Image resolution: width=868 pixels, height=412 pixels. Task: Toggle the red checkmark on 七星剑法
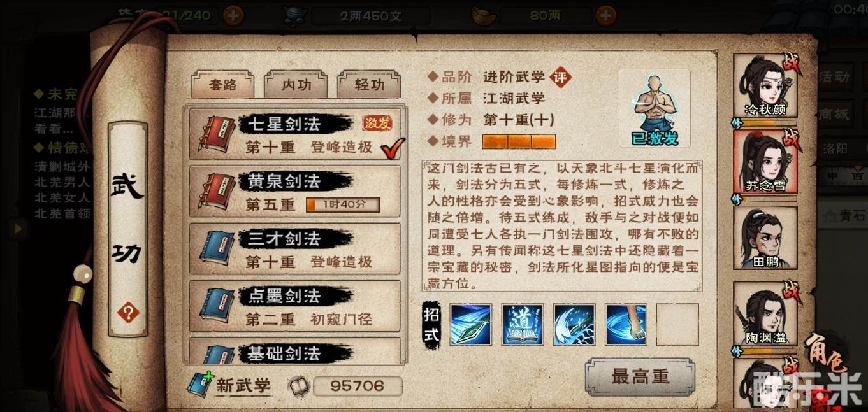[393, 149]
